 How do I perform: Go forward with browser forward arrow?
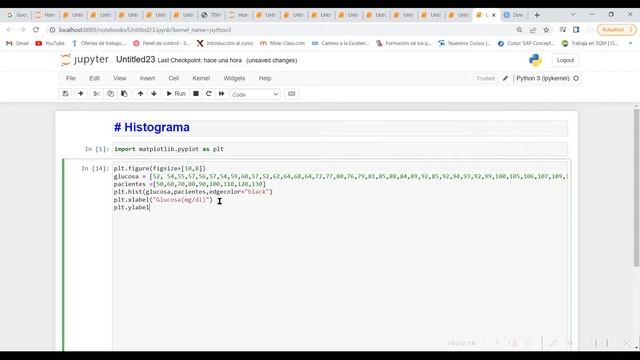[x=22, y=30]
